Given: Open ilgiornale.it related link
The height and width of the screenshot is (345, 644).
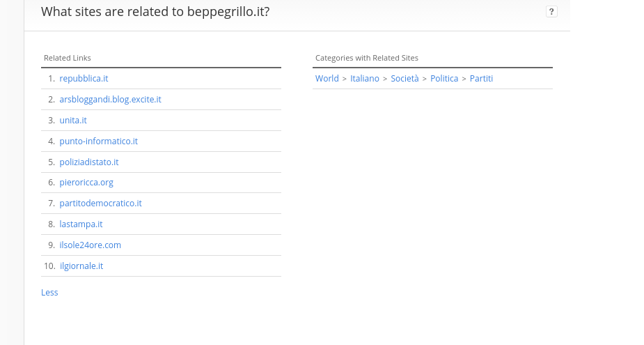Looking at the screenshot, I should (x=81, y=266).
